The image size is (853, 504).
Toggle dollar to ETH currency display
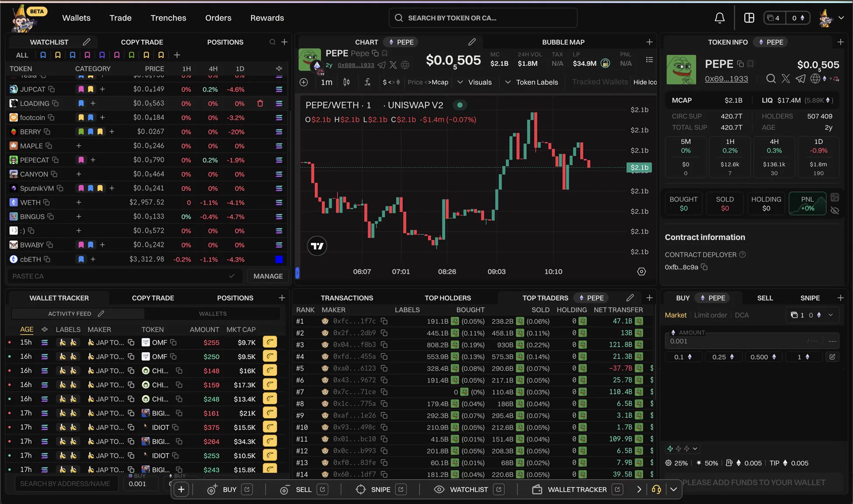pos(392,82)
